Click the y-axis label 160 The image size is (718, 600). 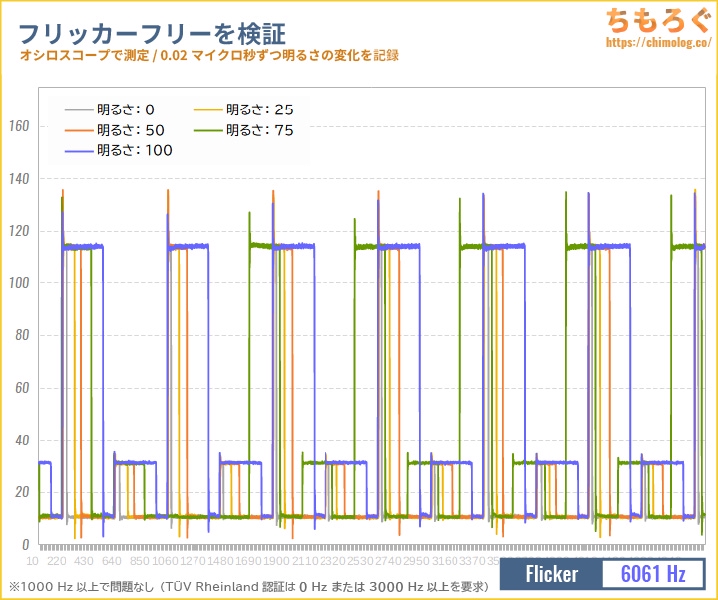click(x=19, y=126)
